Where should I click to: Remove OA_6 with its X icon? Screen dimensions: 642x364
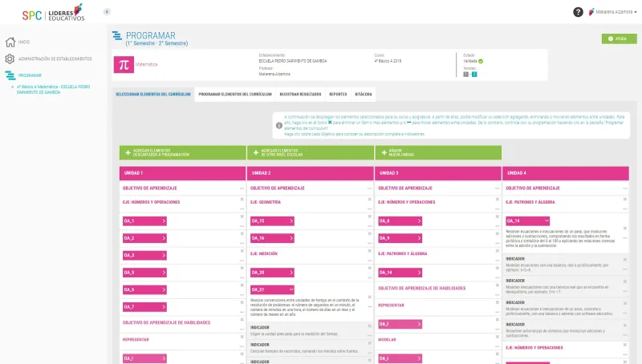point(242,285)
